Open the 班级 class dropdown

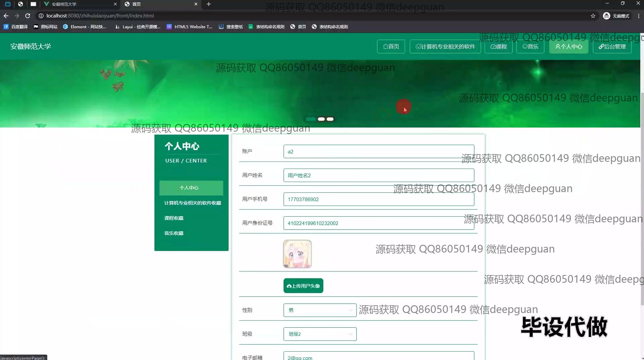320,334
